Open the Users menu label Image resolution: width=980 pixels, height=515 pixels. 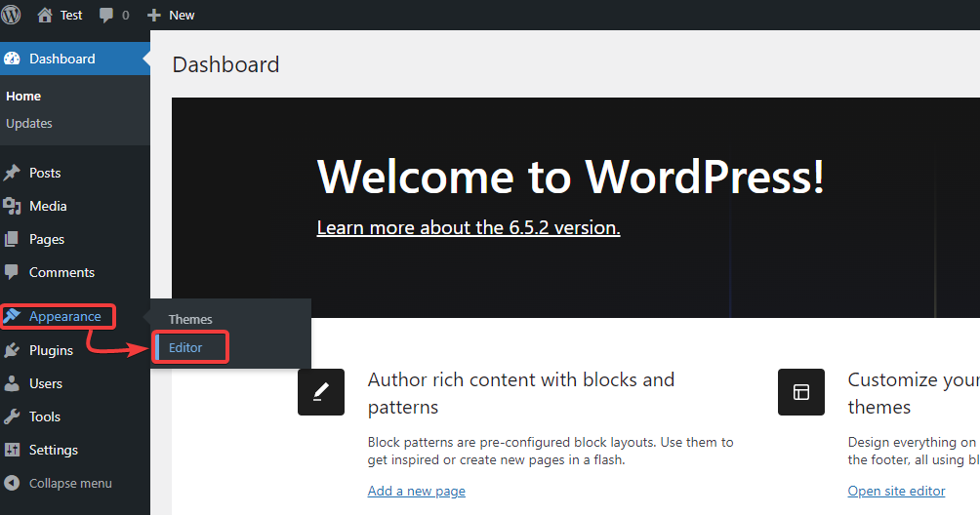click(46, 383)
